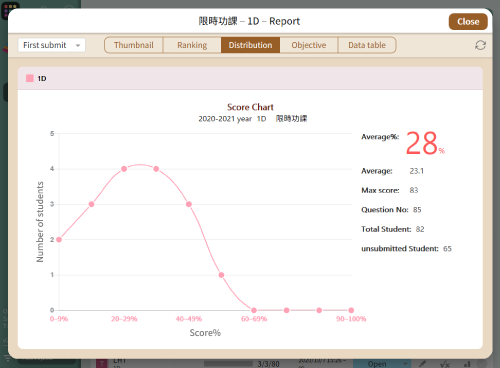Click the bar chart report icon at bottom

pyautogui.click(x=467, y=364)
